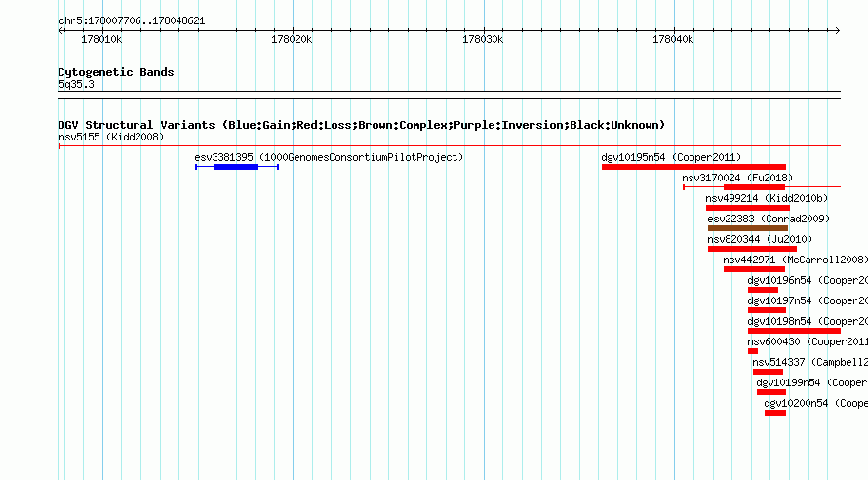Click the chr5:178007706..178048621 coordinate text
The image size is (868, 480).
coord(132,21)
